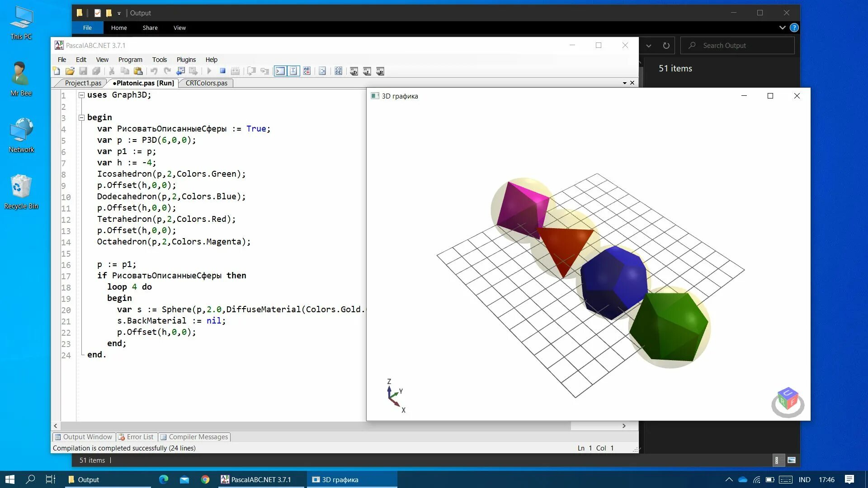Click the Open file folder icon

click(70, 71)
